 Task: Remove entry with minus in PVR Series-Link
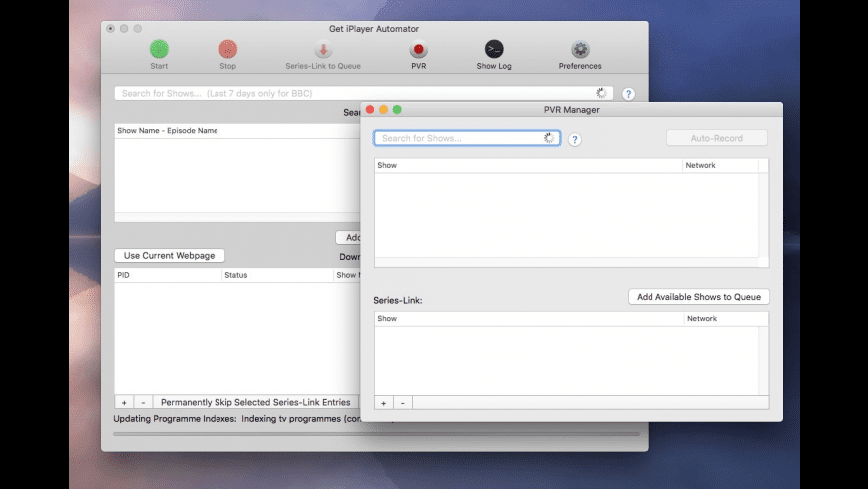tap(402, 403)
